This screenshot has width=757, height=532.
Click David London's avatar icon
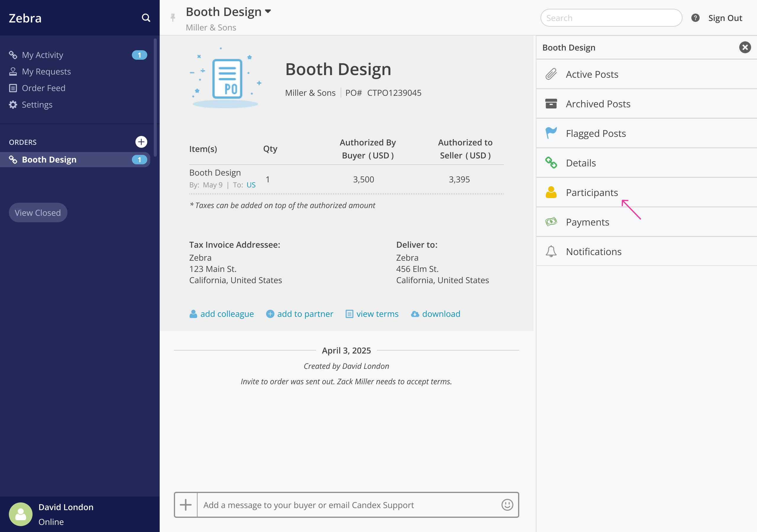(20, 514)
